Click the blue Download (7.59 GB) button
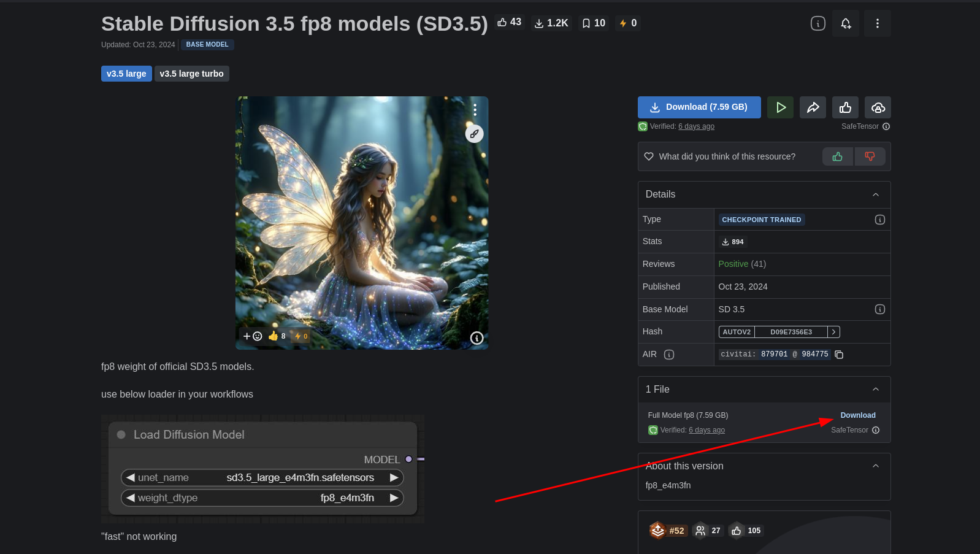The height and width of the screenshot is (554, 980). point(699,107)
